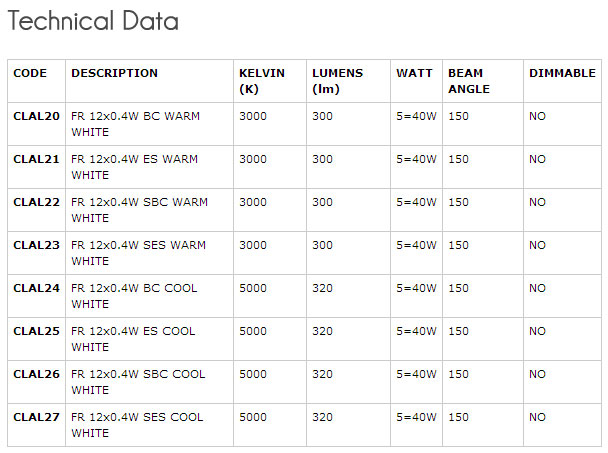
Task: Click the WATT column header
Action: (414, 73)
